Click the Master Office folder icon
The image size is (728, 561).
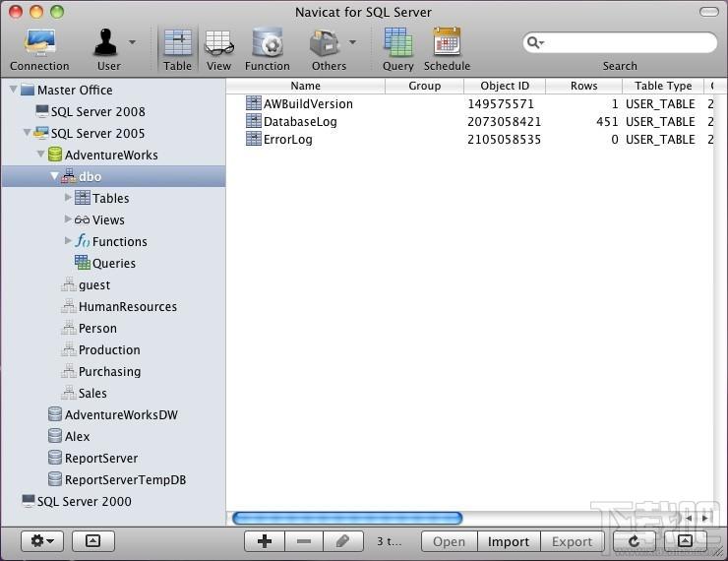coord(28,90)
